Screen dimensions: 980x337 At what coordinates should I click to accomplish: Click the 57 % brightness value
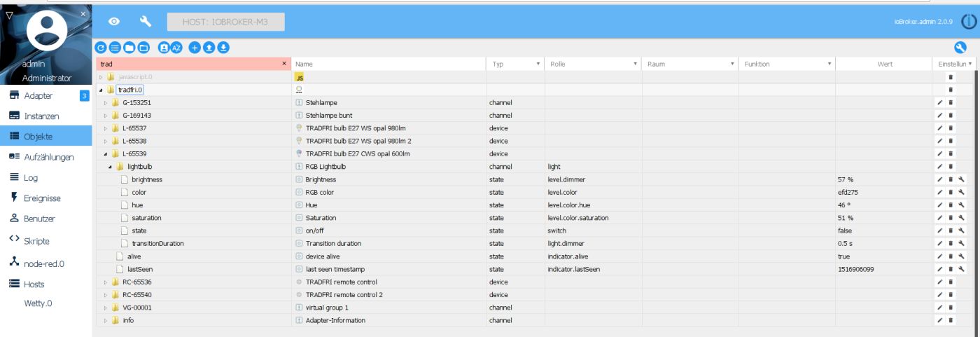846,179
